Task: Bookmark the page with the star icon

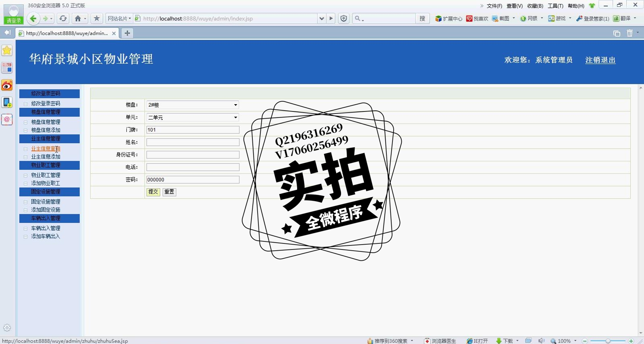Action: (x=97, y=19)
